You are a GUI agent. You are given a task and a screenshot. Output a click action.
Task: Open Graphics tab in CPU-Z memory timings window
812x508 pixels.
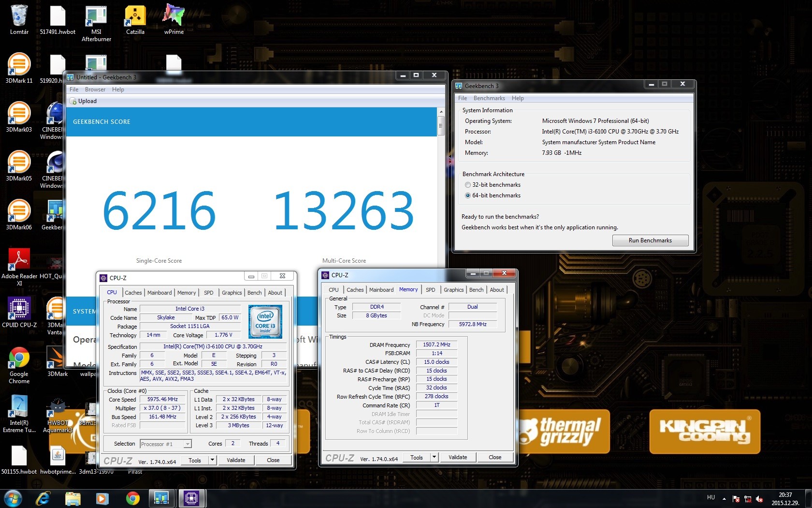coord(454,290)
